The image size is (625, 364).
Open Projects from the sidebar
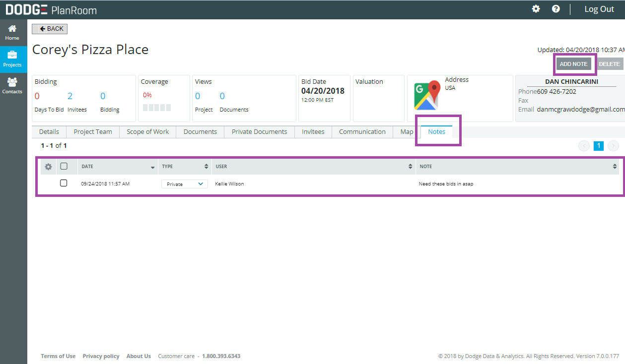pyautogui.click(x=12, y=59)
